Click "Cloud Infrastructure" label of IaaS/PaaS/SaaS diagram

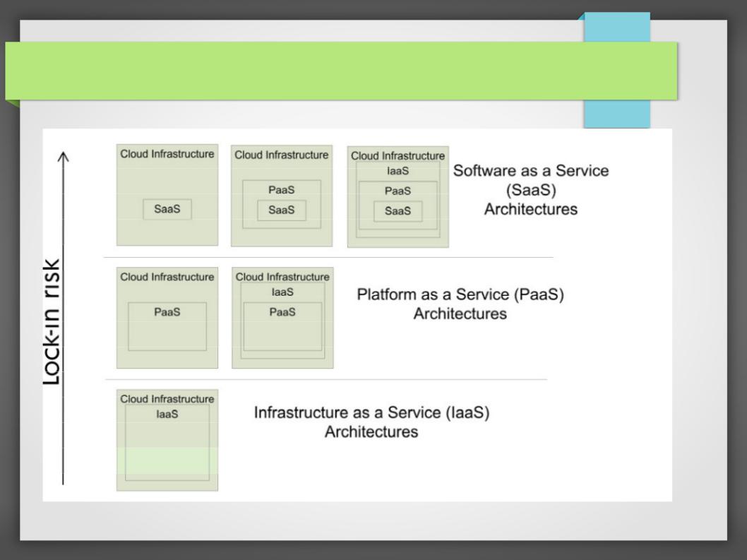[x=398, y=156]
